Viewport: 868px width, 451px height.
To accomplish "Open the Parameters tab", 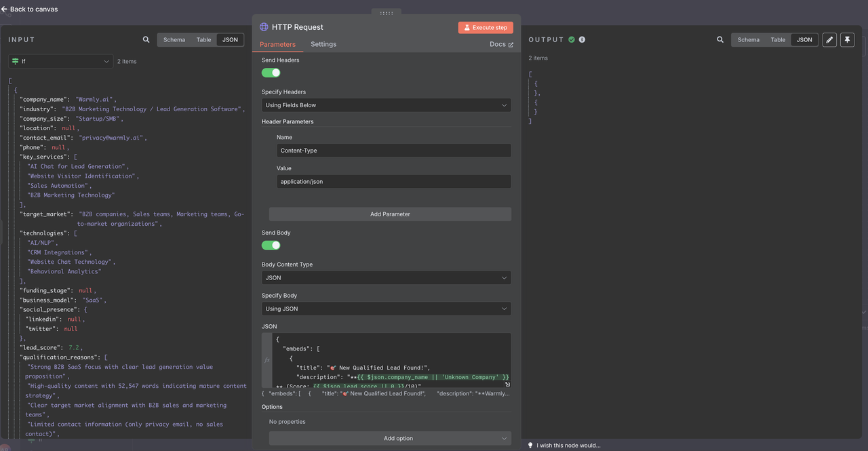I will (x=277, y=44).
